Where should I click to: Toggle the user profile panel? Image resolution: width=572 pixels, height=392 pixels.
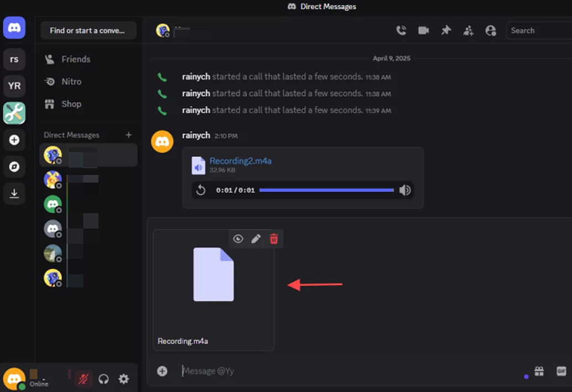pos(491,30)
